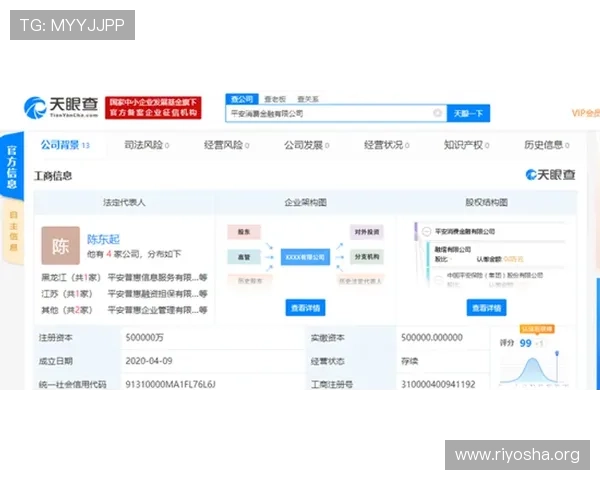Image resolution: width=600 pixels, height=480 pixels.
Task: Click the 江苏（共1家）region text
Action: [67, 294]
